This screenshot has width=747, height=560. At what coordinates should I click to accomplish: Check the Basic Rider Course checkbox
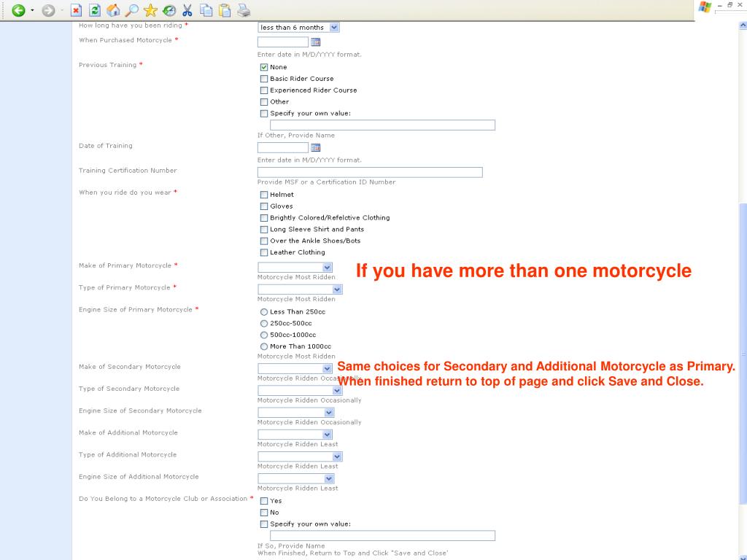point(264,79)
